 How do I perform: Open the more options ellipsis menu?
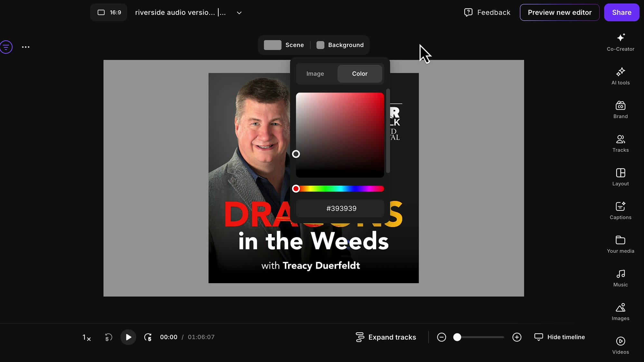click(x=25, y=47)
